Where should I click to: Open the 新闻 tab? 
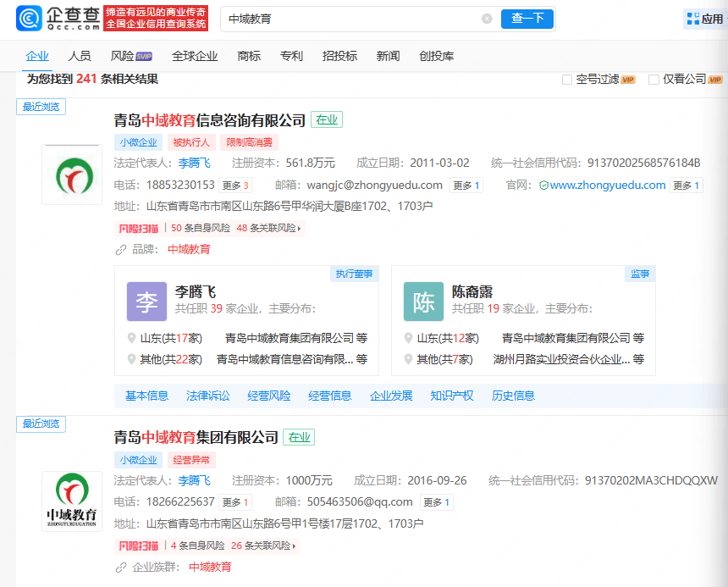389,56
